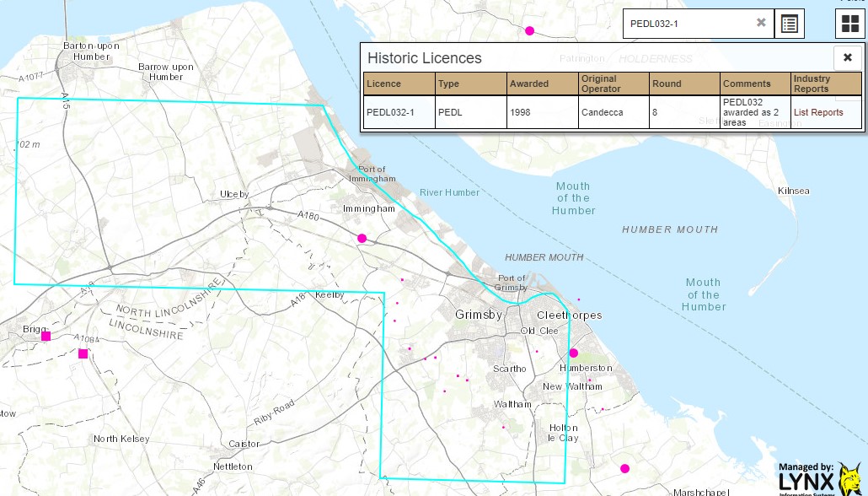The height and width of the screenshot is (496, 868).
Task: Click the LYNX Information Systems logo
Action: click(x=819, y=478)
